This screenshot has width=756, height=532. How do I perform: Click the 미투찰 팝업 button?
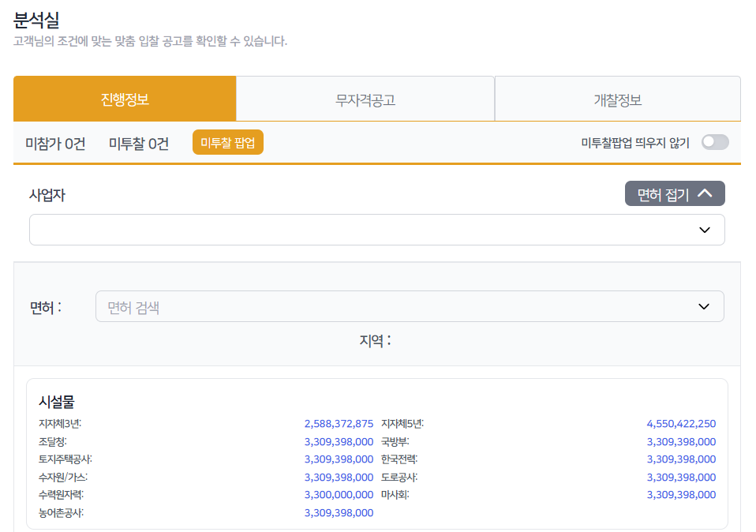pyautogui.click(x=227, y=142)
